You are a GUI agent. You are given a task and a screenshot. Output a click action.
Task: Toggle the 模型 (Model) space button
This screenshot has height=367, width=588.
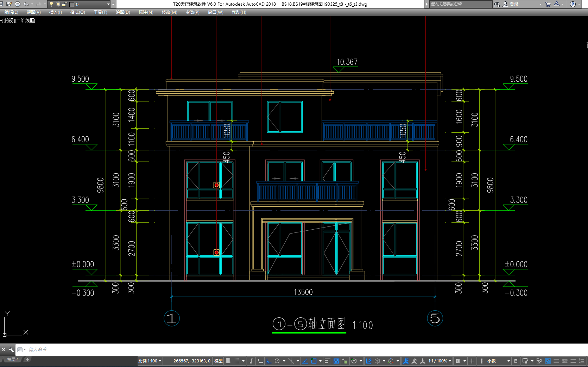(218, 361)
